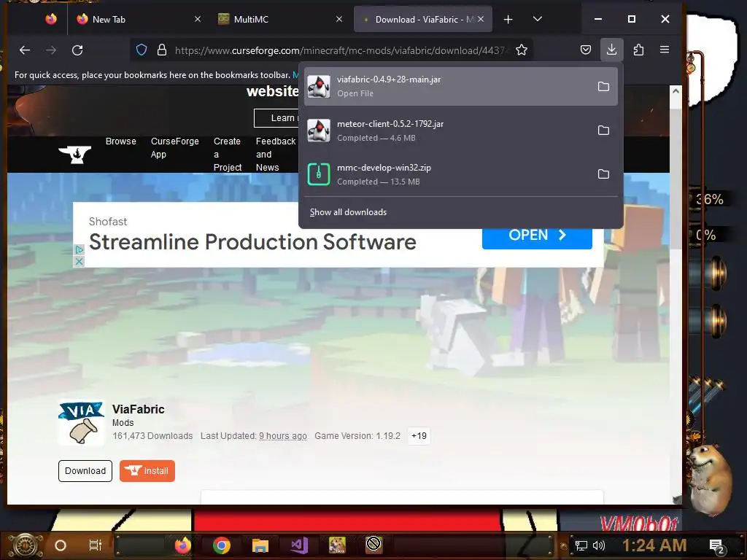This screenshot has width=747, height=560.
Task: Click Show all downloads
Action: pos(348,212)
